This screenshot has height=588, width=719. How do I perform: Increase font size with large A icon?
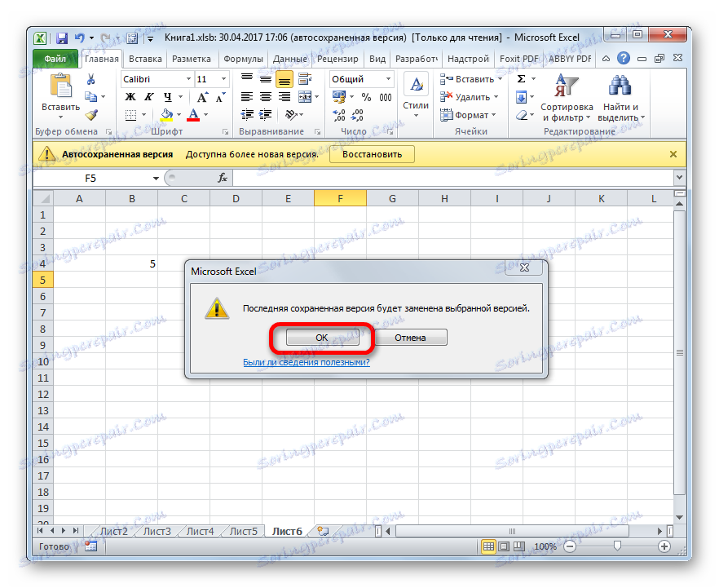[202, 97]
